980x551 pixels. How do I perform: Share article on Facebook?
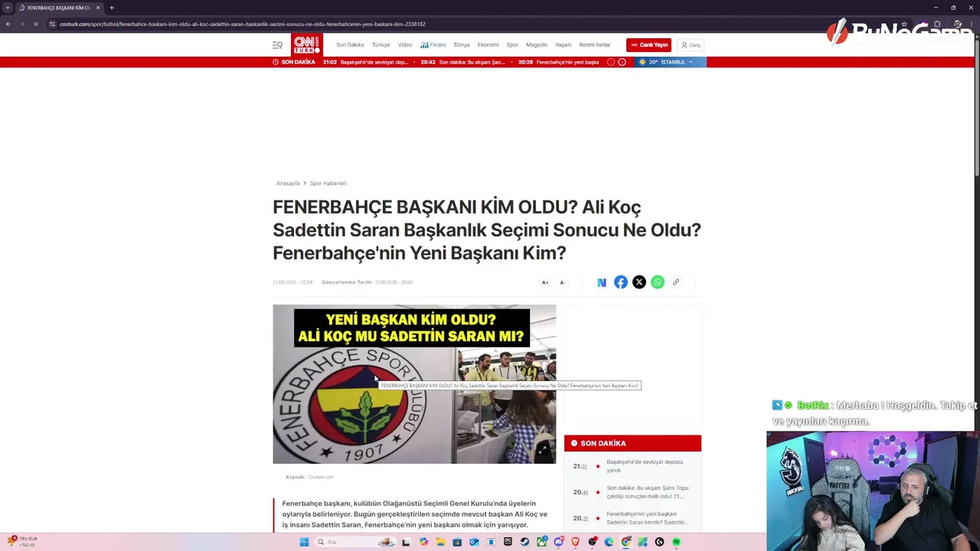620,282
